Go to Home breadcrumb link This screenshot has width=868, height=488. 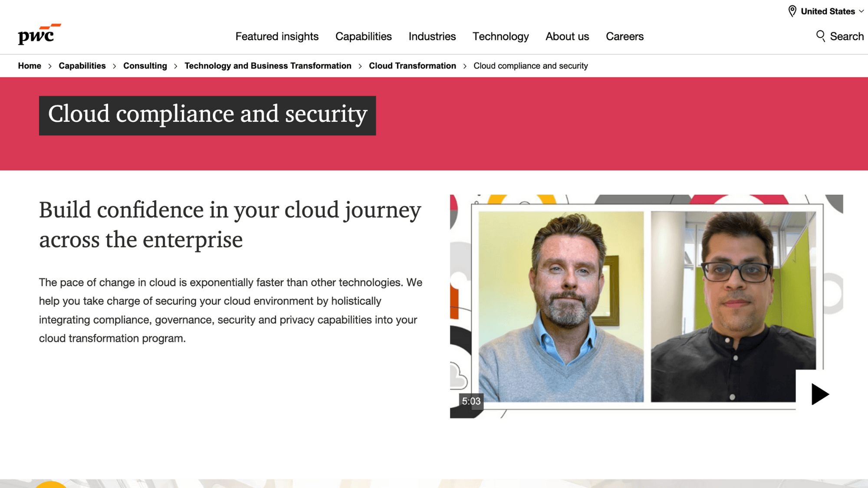click(30, 66)
